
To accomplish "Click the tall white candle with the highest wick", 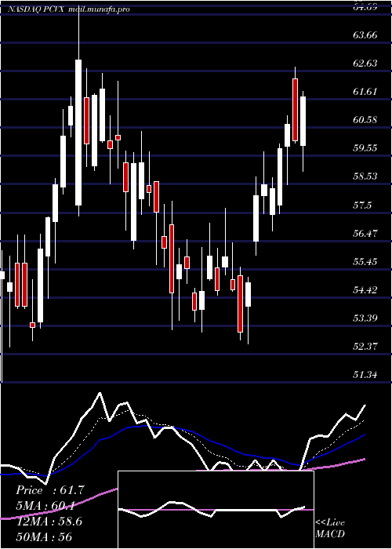I will (78, 133).
